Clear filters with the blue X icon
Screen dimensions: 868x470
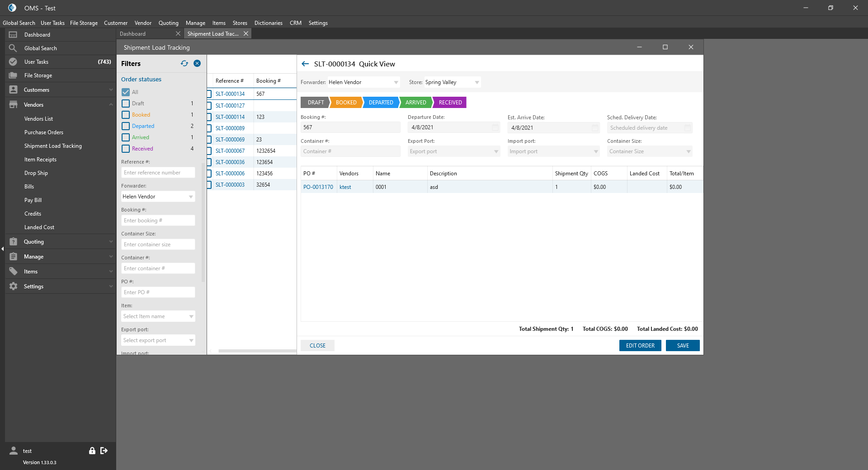[x=197, y=63]
